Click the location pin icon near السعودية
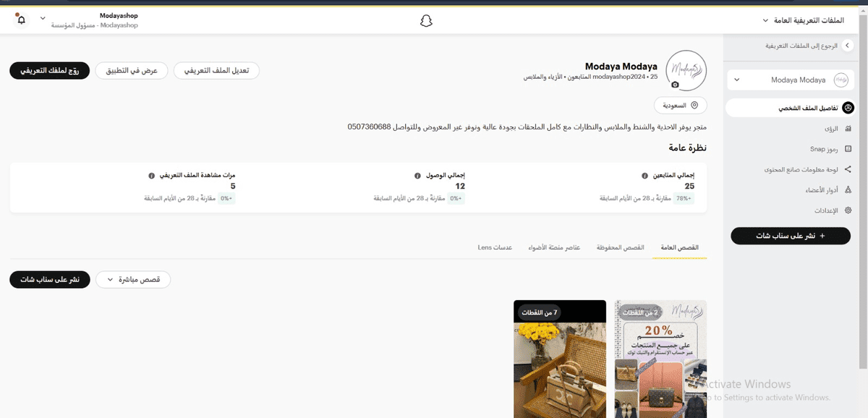868x418 pixels. pos(694,106)
